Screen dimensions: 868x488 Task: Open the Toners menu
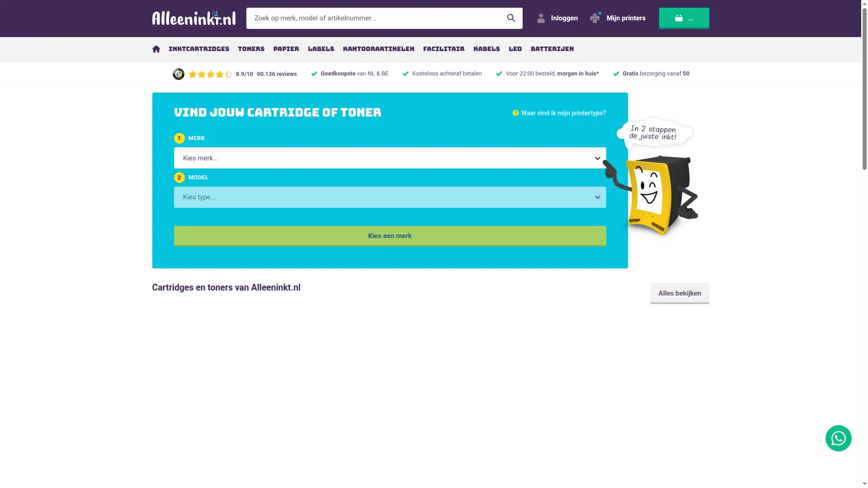point(251,49)
